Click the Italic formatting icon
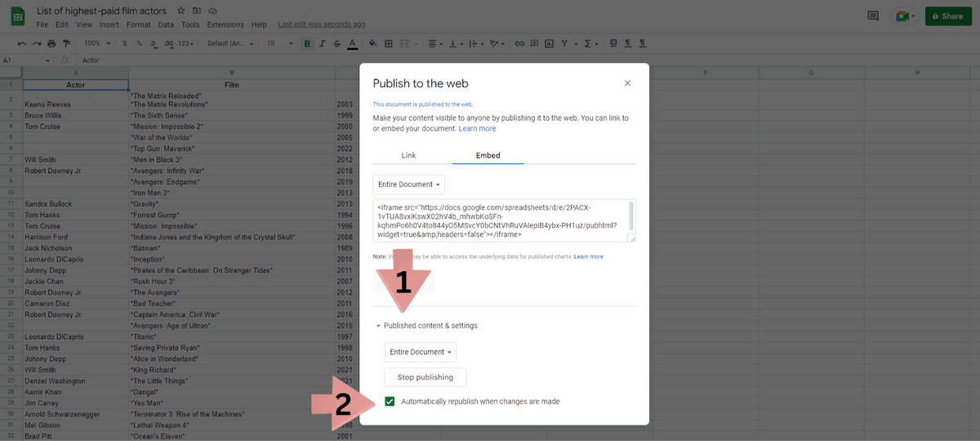 pyautogui.click(x=323, y=43)
